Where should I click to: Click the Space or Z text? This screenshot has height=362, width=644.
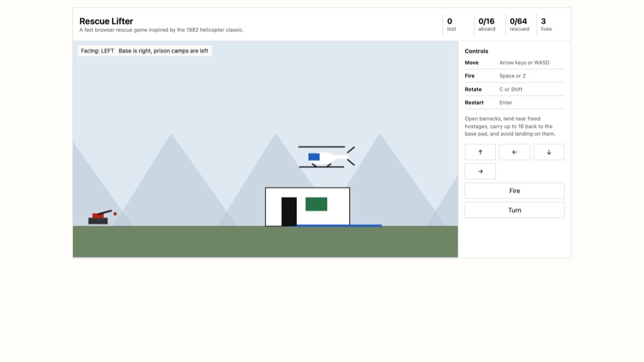pyautogui.click(x=512, y=76)
